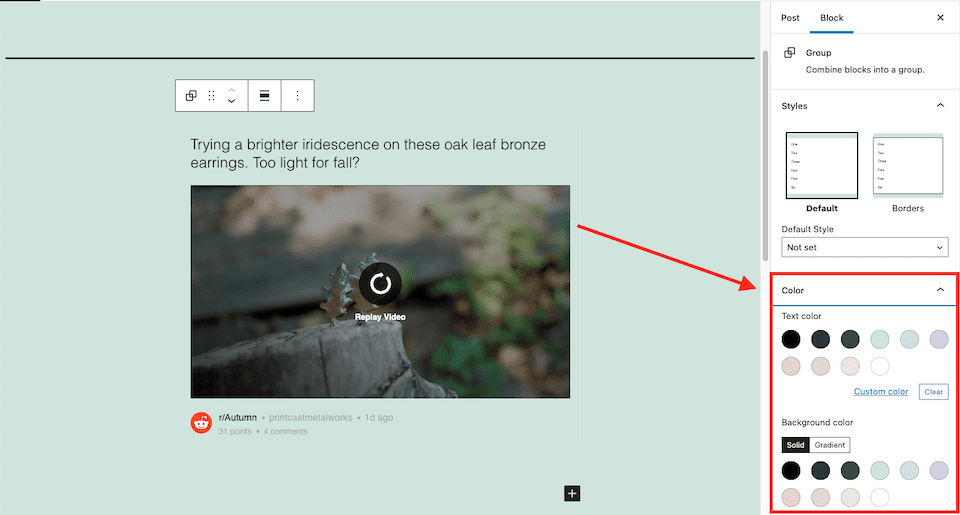The width and height of the screenshot is (960, 515).
Task: Clear the text color
Action: click(934, 392)
